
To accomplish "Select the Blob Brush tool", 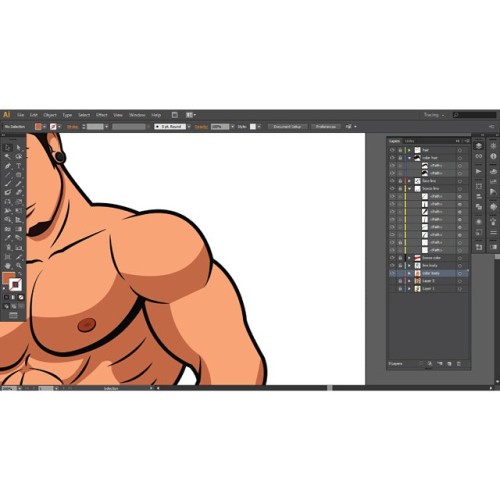I will [x=8, y=192].
